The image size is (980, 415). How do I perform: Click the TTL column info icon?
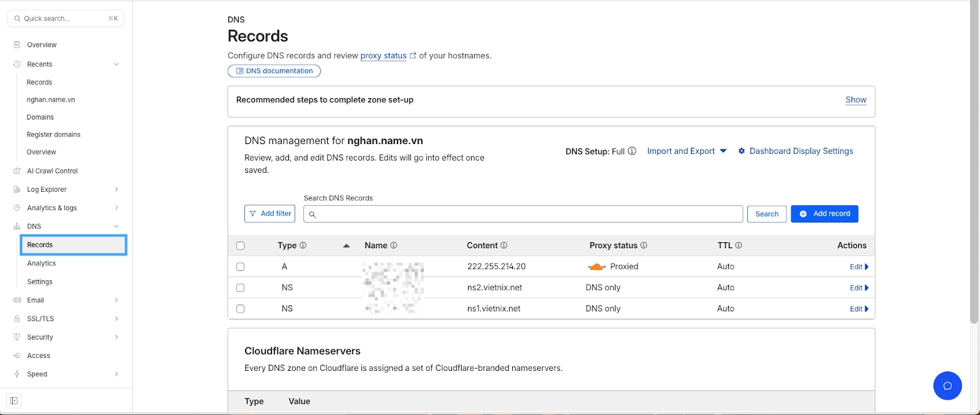point(739,245)
